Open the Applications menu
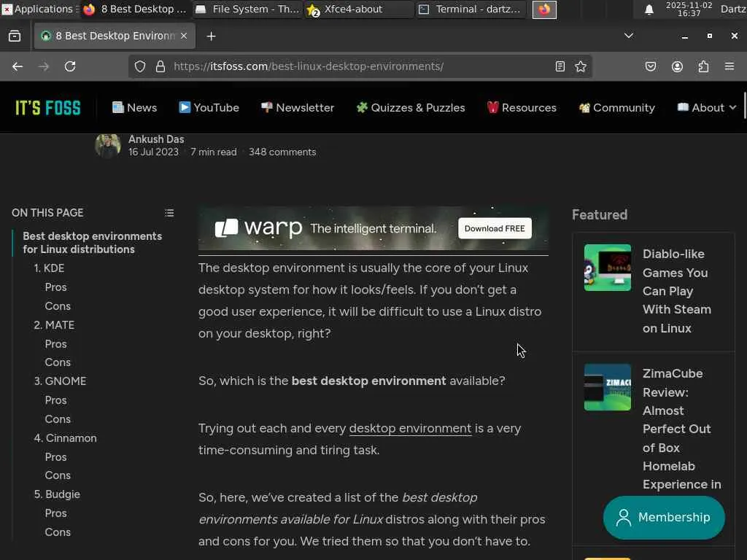This screenshot has width=747, height=560. (40, 9)
